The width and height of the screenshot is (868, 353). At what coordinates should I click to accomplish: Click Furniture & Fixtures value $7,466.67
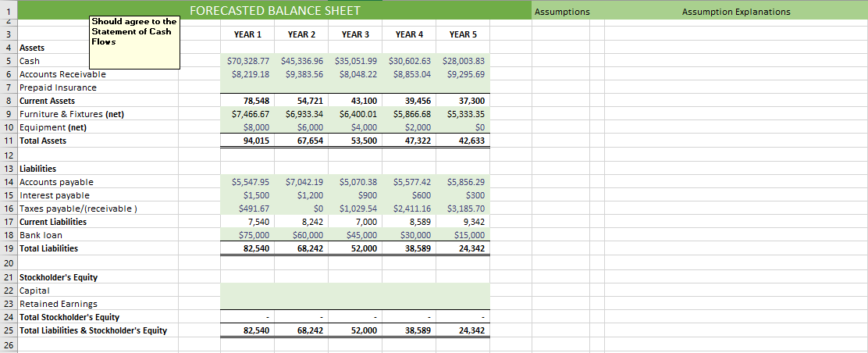(x=248, y=114)
